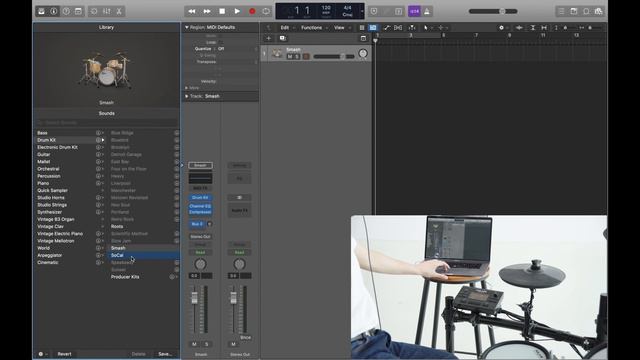This screenshot has height=360, width=640.
Task: Click the tempo 120 value in LCD
Action: tap(326, 8)
